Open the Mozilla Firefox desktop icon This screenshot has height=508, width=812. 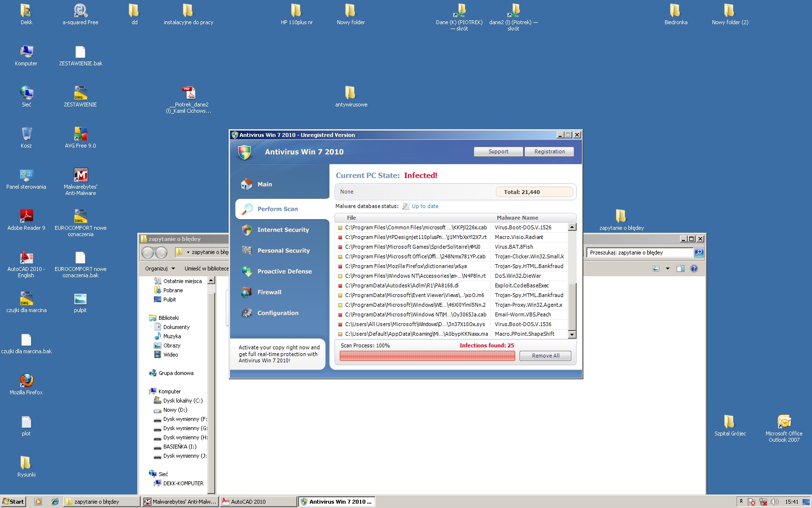tap(26, 381)
